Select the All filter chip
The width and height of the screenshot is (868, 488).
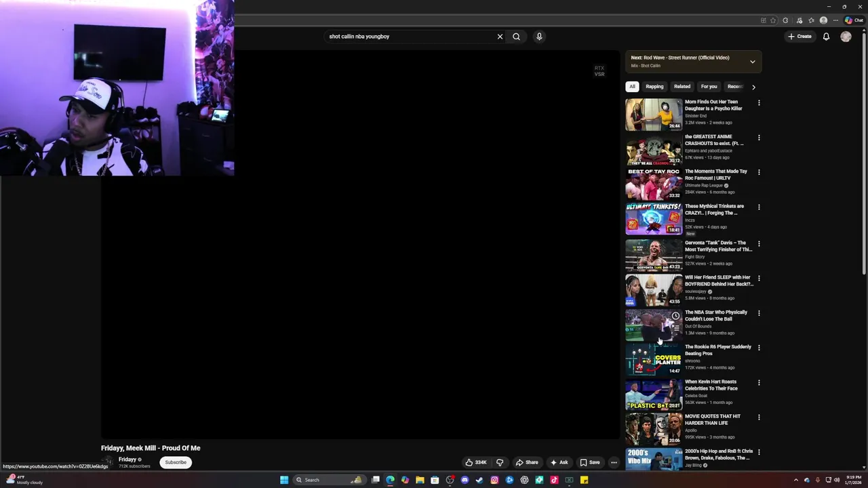[632, 87]
